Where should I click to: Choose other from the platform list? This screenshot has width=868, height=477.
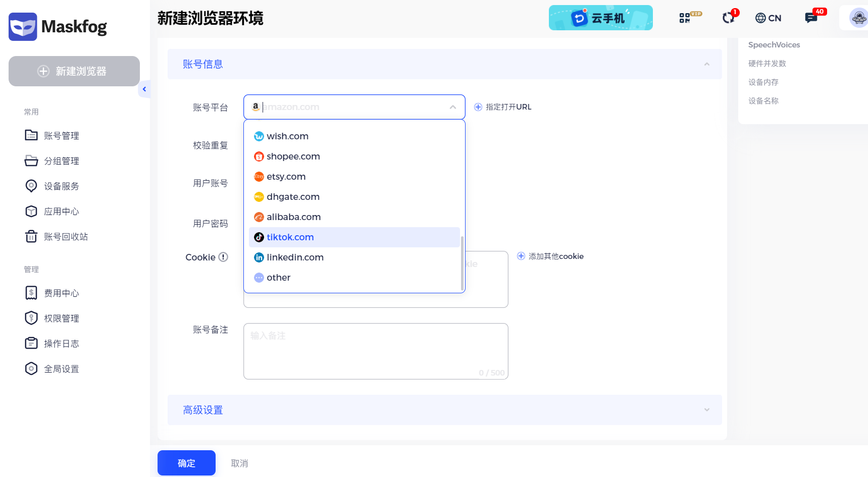pos(354,278)
